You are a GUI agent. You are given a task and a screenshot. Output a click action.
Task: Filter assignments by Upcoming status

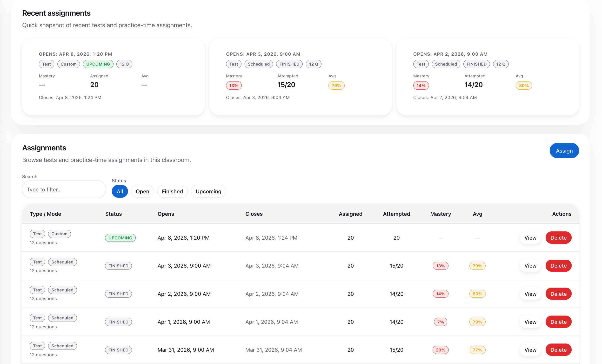coord(208,191)
